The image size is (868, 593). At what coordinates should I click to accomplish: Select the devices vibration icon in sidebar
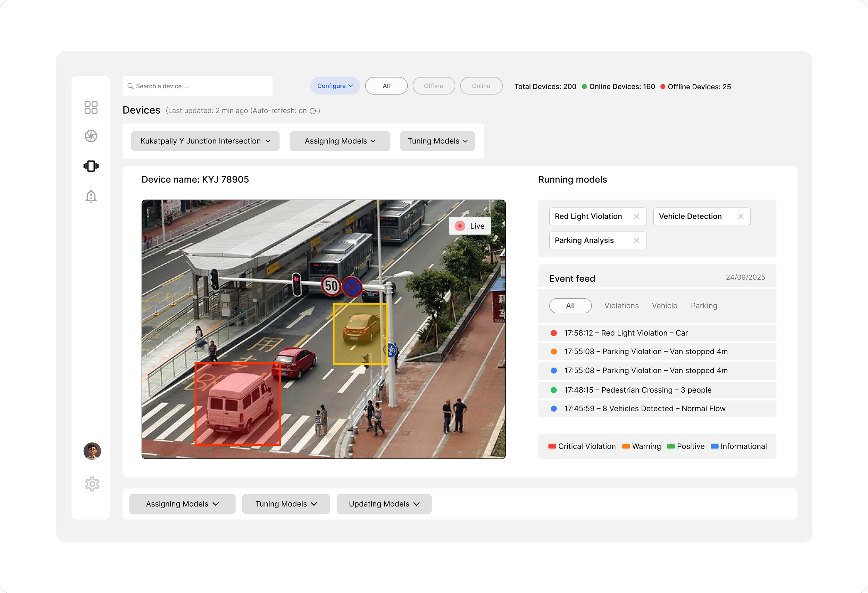[91, 166]
